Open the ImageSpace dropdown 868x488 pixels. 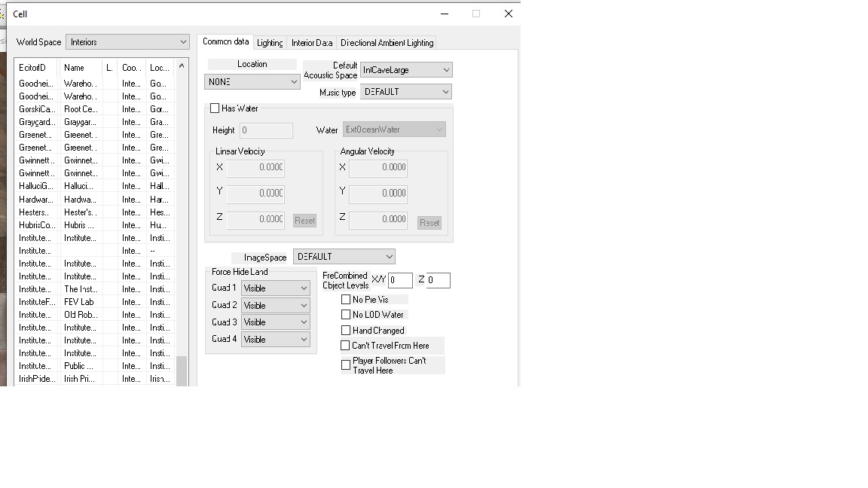[x=344, y=257]
